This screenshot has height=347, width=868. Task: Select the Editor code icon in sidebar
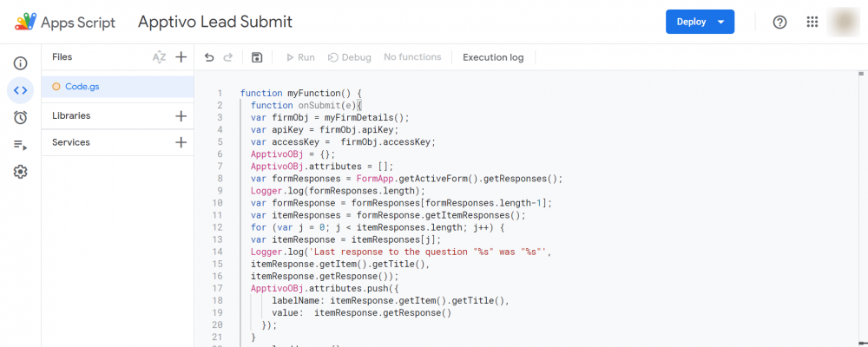click(x=21, y=90)
